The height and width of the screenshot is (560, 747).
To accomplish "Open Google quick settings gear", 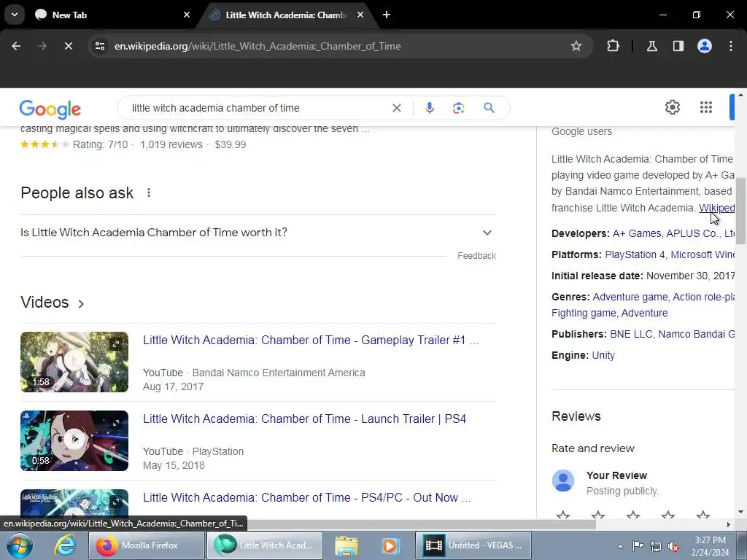I will pyautogui.click(x=672, y=107).
